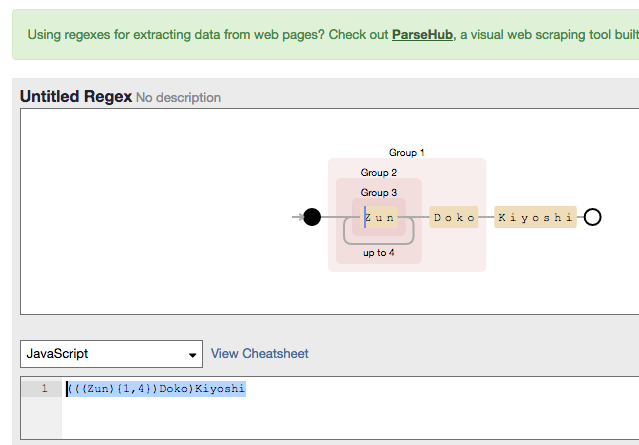Click the dropdown arrow beside JavaScript
This screenshot has height=445, width=639.
[x=193, y=355]
